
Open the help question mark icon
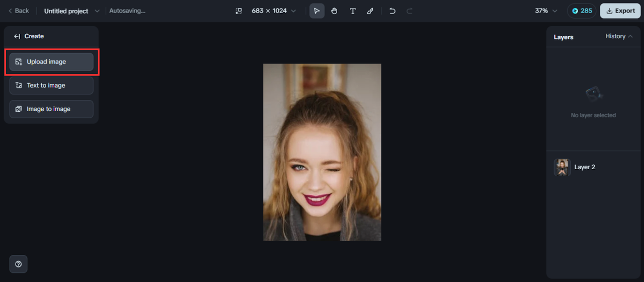pos(19,264)
